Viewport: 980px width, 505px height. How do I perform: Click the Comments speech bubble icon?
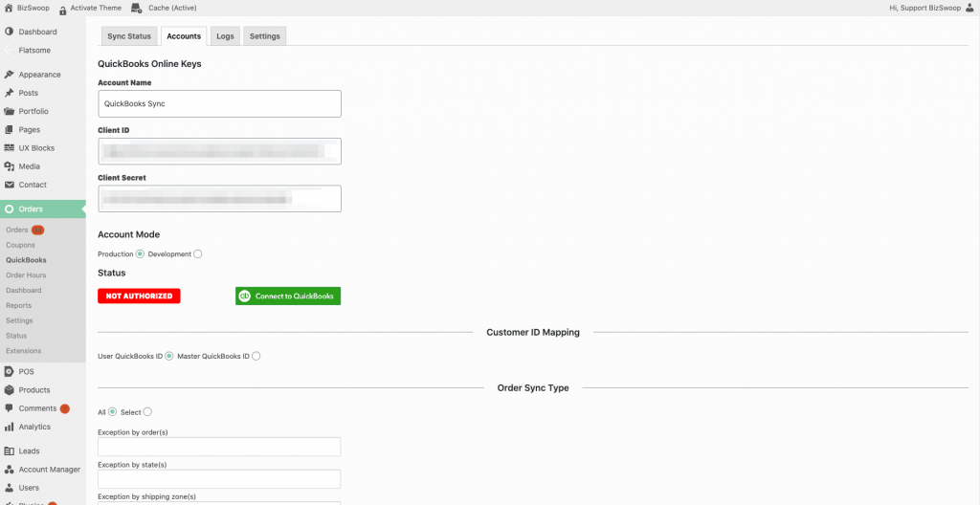click(9, 408)
